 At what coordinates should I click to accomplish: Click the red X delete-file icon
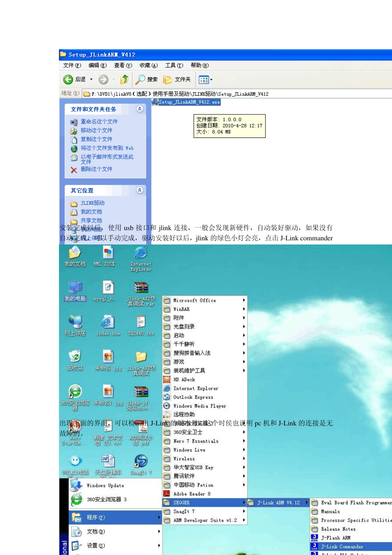pos(74,169)
